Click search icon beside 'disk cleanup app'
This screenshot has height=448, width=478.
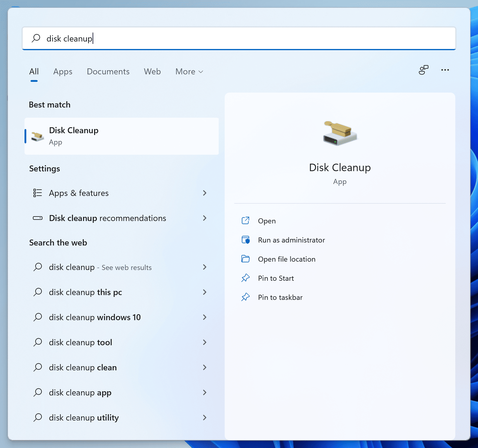(x=38, y=392)
